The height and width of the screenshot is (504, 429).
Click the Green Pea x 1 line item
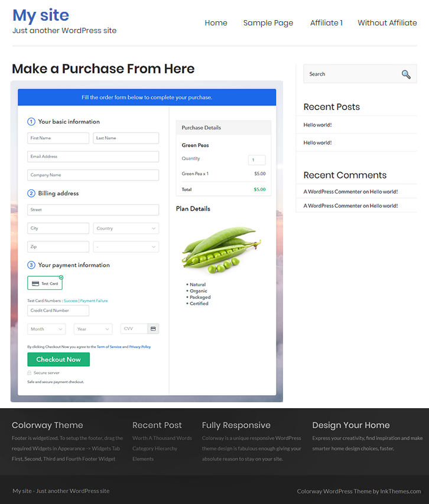(x=195, y=173)
